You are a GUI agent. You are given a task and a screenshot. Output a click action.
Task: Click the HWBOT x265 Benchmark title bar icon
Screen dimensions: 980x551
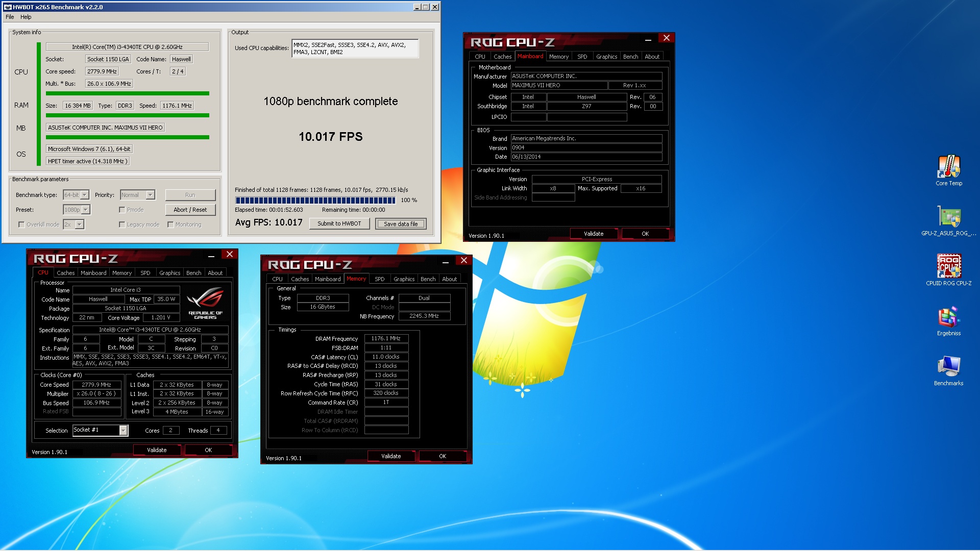tap(8, 7)
